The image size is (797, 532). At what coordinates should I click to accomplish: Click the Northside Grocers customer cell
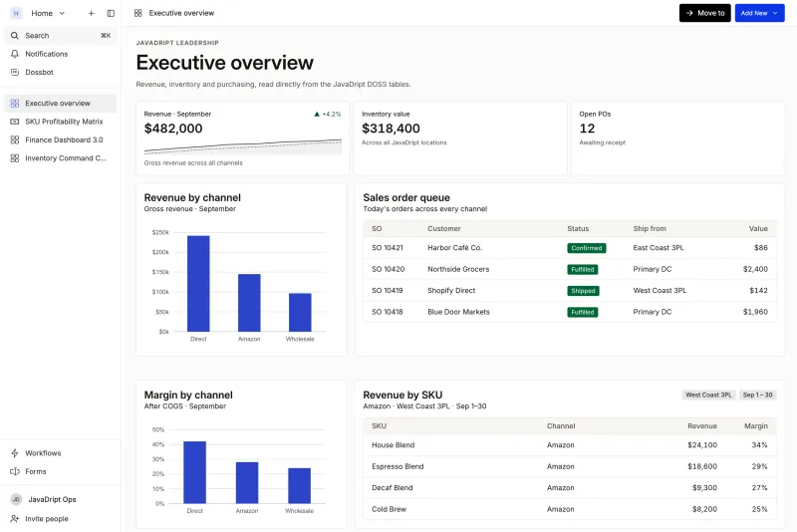click(458, 269)
